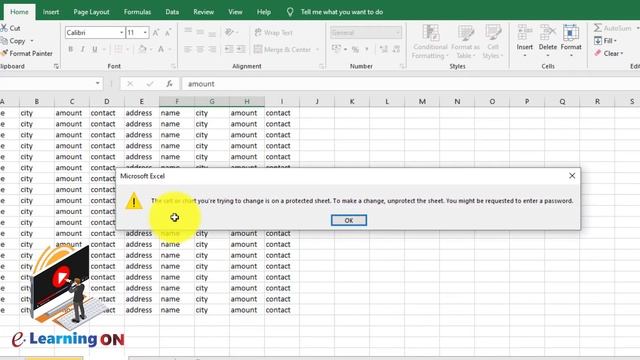
Task: Click the Orientation icon
Action: pyautogui.click(x=230, y=32)
